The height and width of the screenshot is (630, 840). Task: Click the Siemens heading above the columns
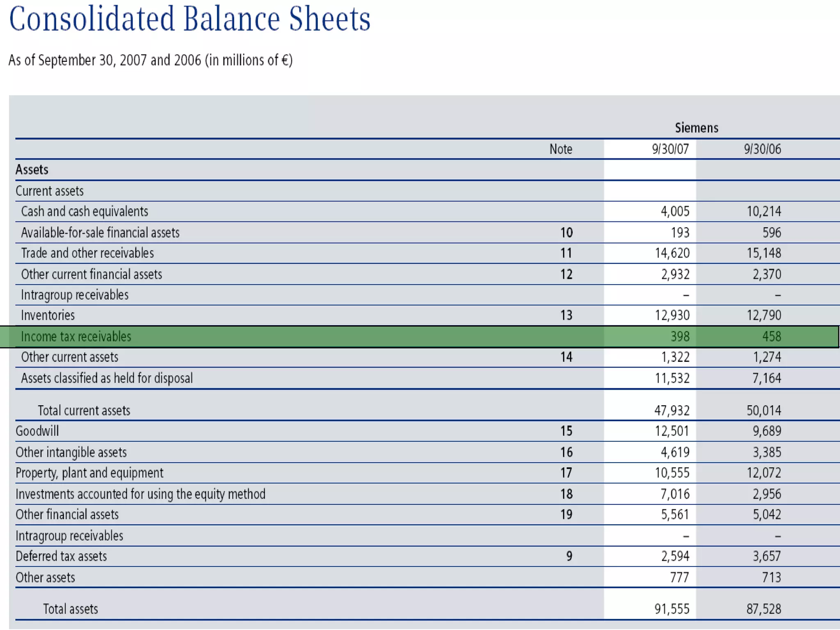coord(696,128)
